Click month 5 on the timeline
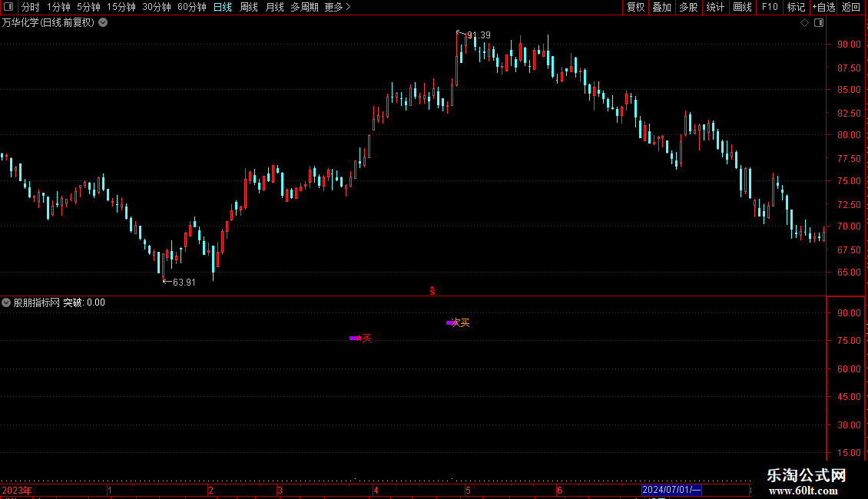This screenshot has width=868, height=499. [x=469, y=490]
